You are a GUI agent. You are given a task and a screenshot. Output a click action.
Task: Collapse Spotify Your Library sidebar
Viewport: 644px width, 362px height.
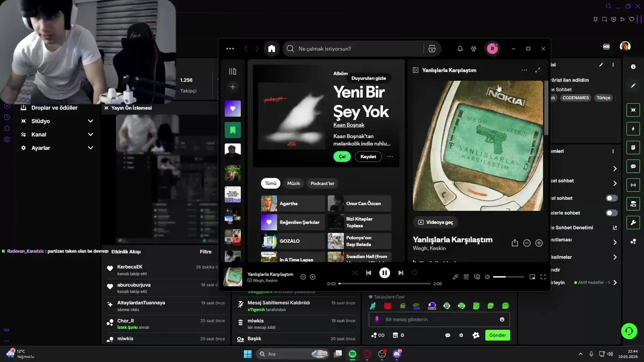point(232,71)
